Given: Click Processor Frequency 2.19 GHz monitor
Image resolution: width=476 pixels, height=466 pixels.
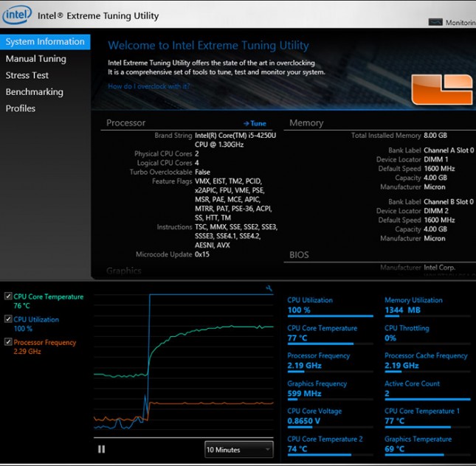Looking at the screenshot, I should 331,362.
